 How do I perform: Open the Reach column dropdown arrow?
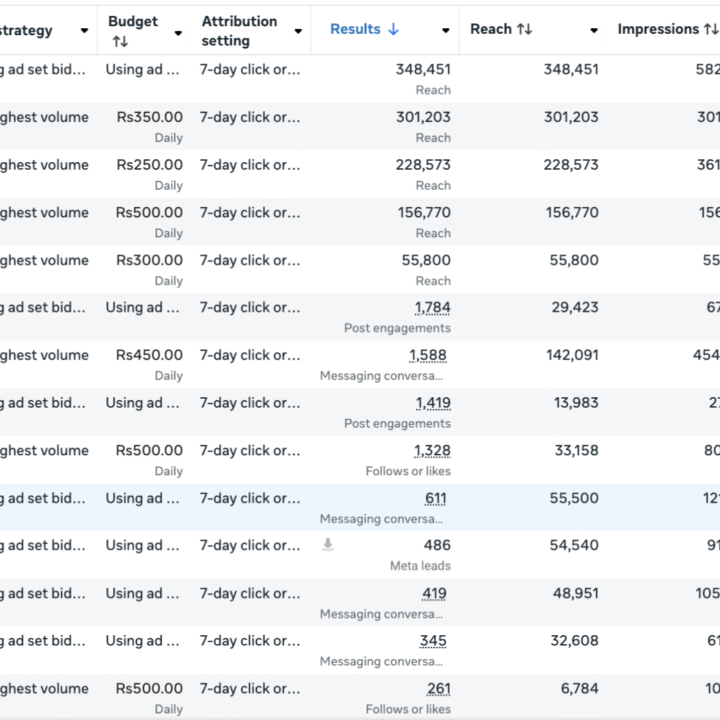click(594, 31)
